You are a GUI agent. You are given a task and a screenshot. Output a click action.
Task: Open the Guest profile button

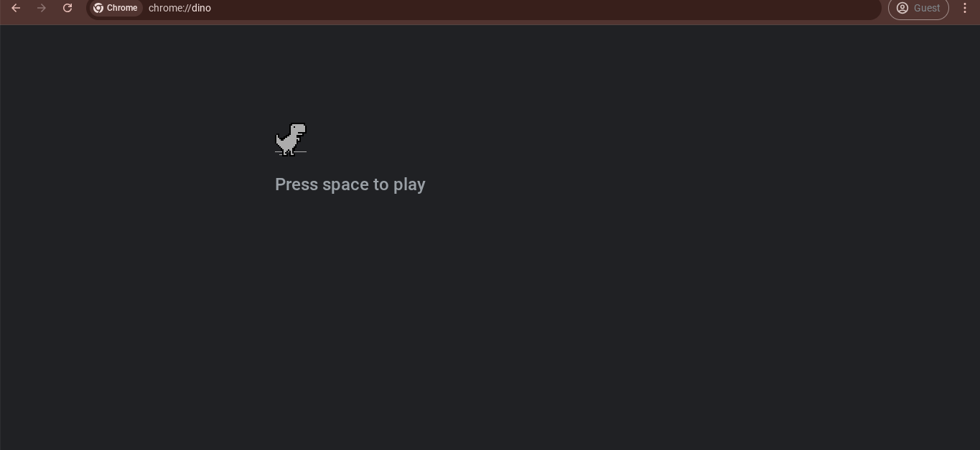(x=918, y=8)
